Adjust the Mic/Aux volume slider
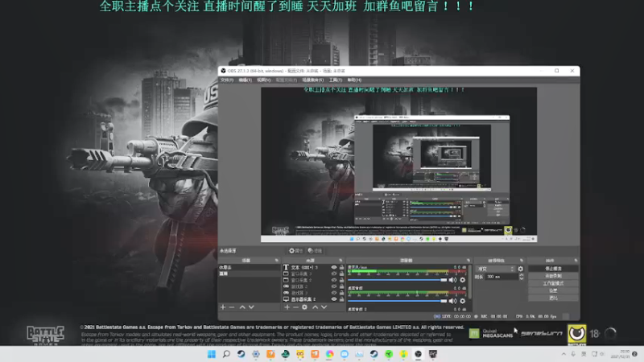This screenshot has width=644, height=362. (397, 280)
